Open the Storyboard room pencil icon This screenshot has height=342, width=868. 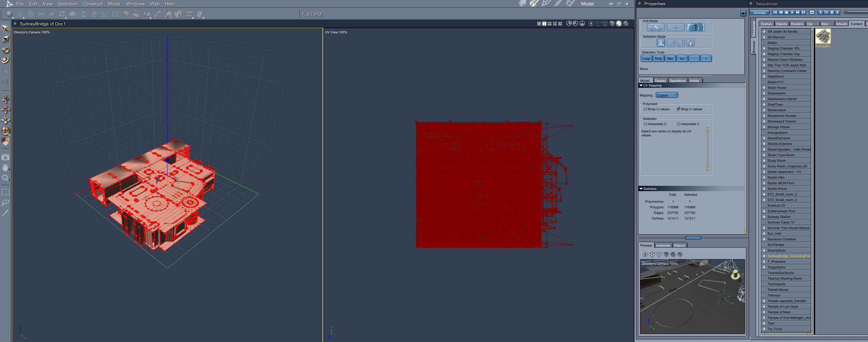coord(546,4)
